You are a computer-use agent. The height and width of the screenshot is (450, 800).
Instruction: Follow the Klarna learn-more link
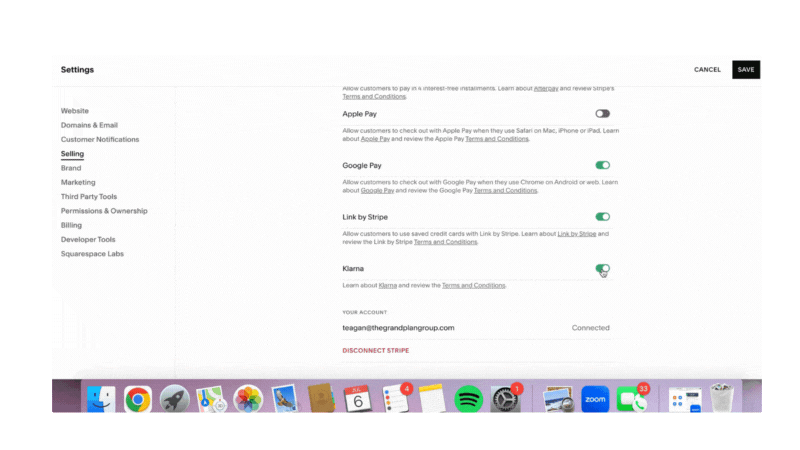388,285
